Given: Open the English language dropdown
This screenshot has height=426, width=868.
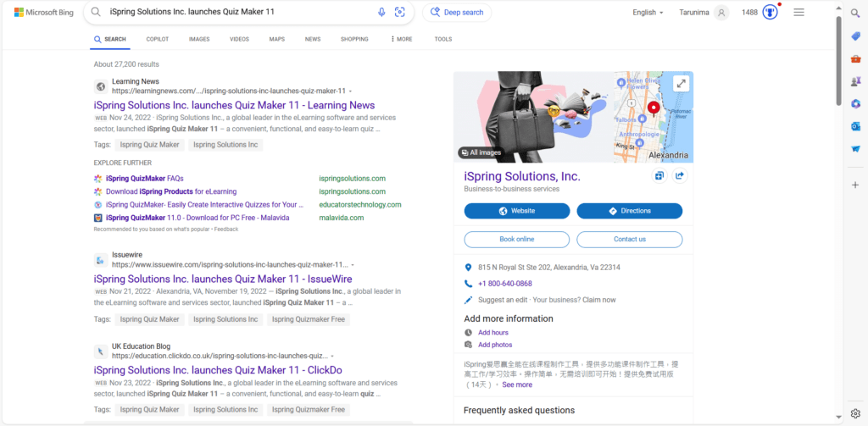Looking at the screenshot, I should coord(648,13).
